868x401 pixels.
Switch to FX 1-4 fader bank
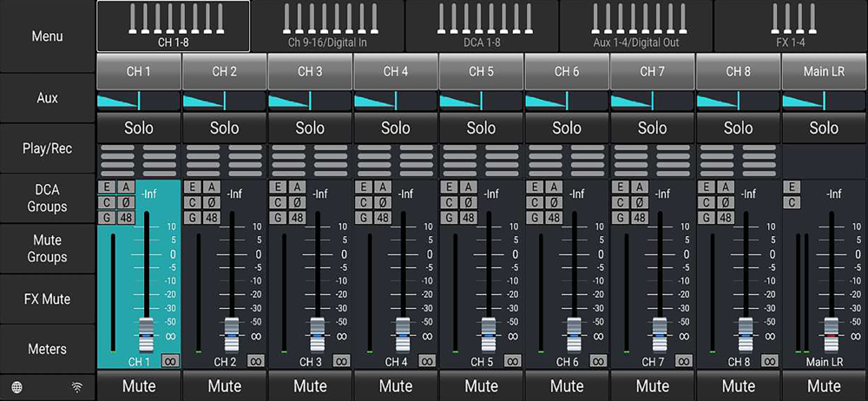(x=791, y=26)
